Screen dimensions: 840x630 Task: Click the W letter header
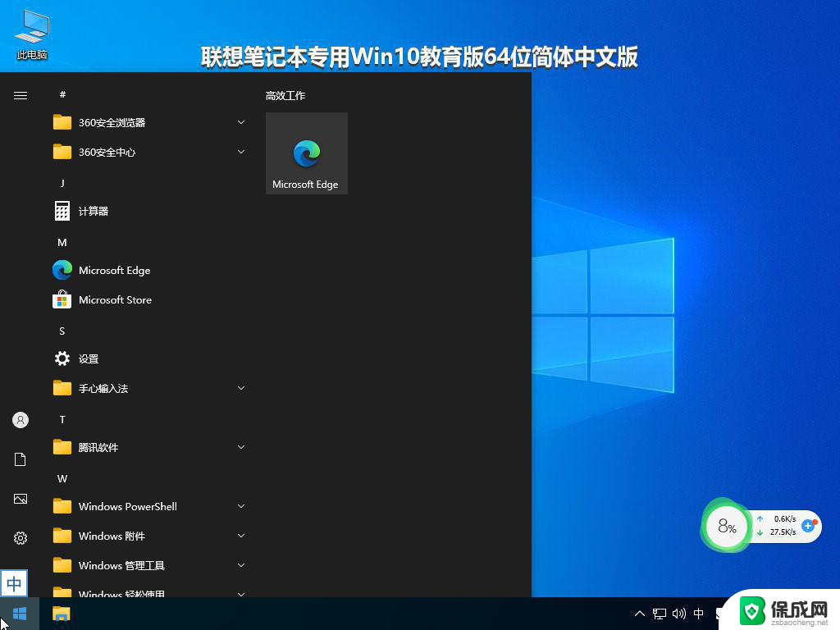62,478
